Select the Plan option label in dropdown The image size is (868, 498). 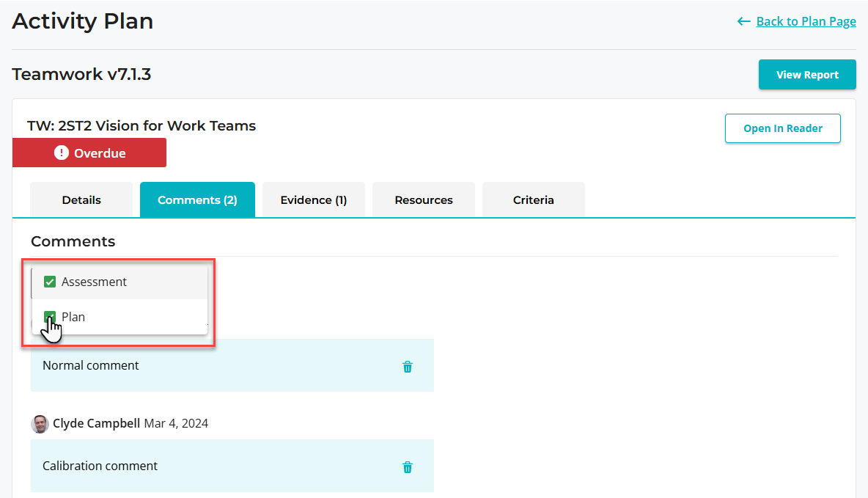pyautogui.click(x=73, y=317)
